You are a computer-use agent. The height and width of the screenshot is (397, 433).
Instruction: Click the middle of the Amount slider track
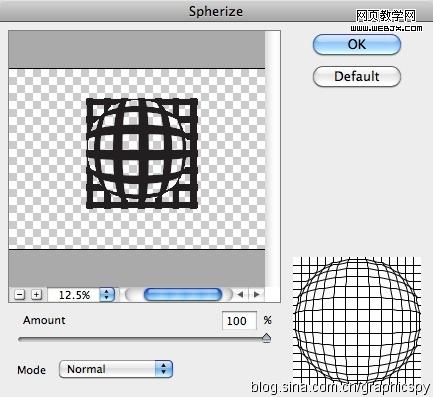(142, 339)
